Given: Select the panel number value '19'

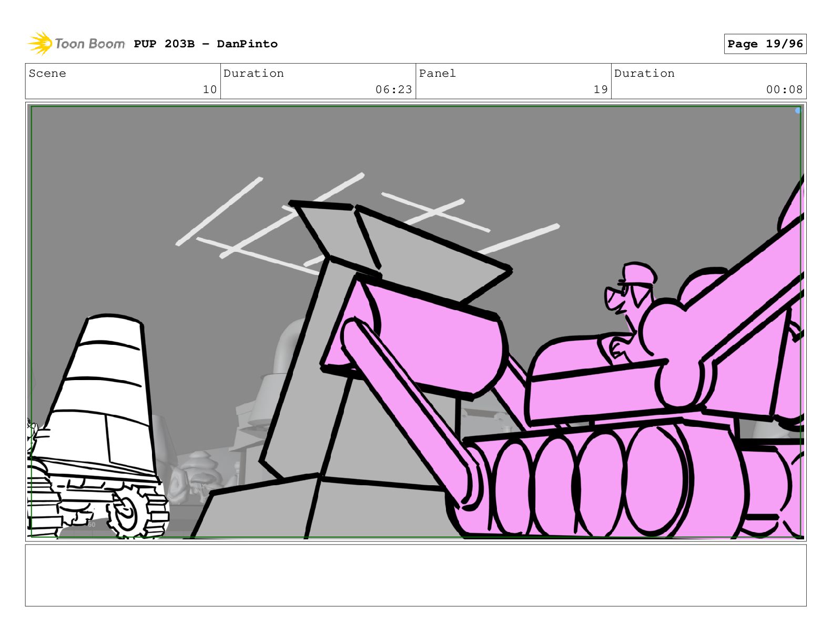Looking at the screenshot, I should [601, 89].
